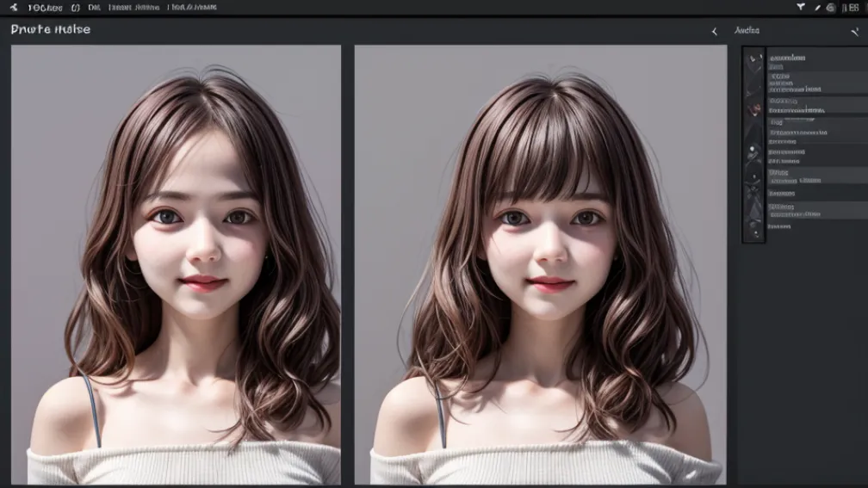This screenshot has width=868, height=488.
Task: Click the filter funnel icon in top bar
Action: click(x=801, y=8)
